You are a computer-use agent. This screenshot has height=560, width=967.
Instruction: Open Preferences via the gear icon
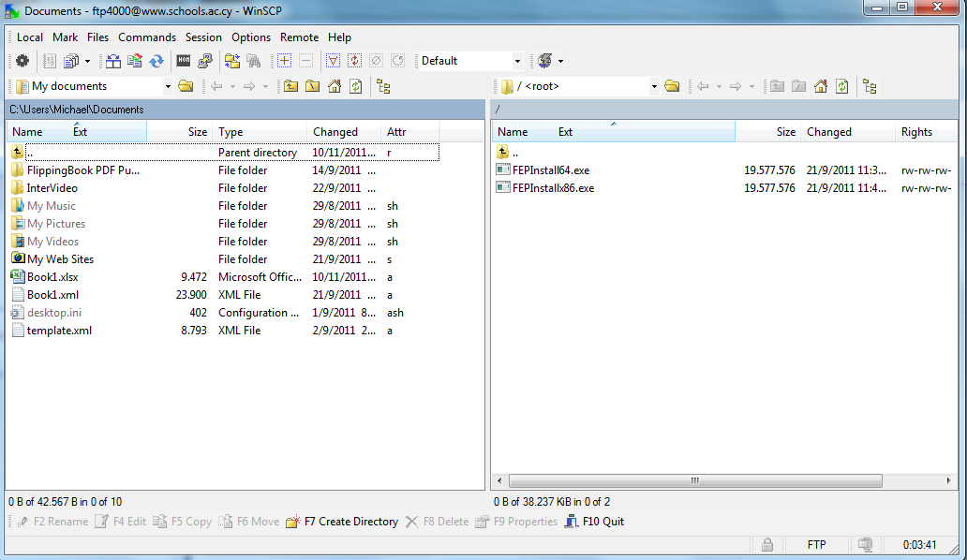(22, 60)
